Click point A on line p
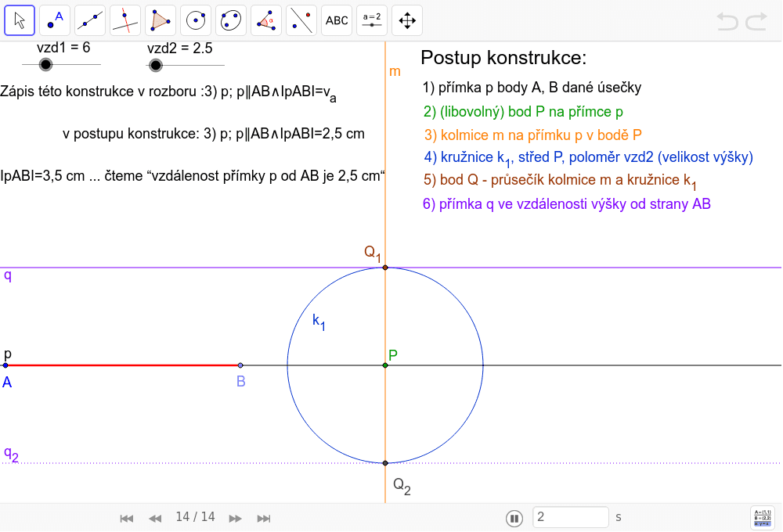 [x=5, y=365]
